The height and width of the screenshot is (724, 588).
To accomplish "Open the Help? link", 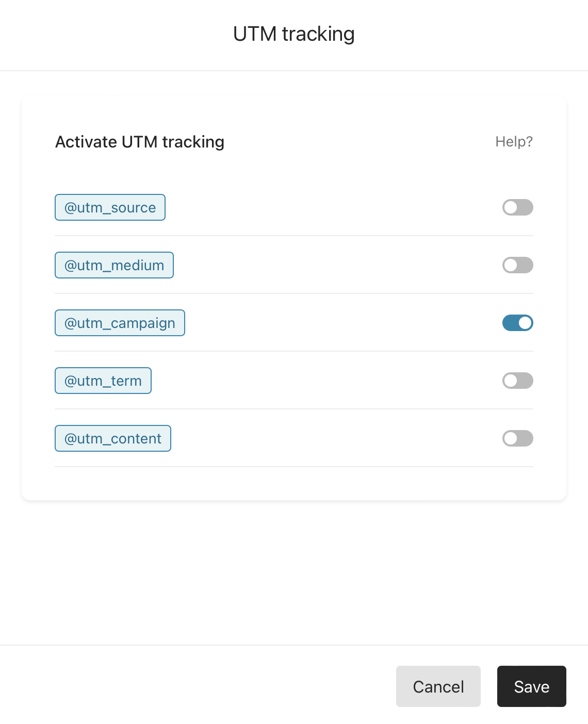I will coord(514,141).
